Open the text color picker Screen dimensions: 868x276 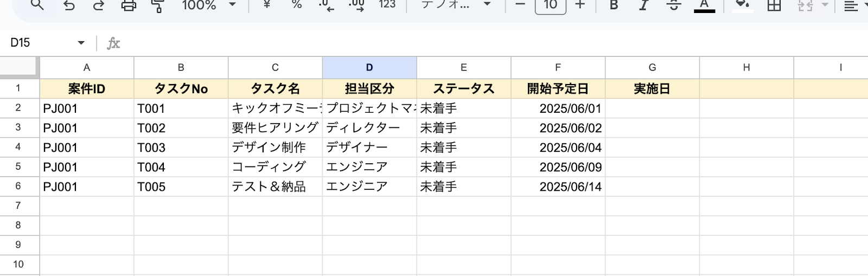coord(704,5)
